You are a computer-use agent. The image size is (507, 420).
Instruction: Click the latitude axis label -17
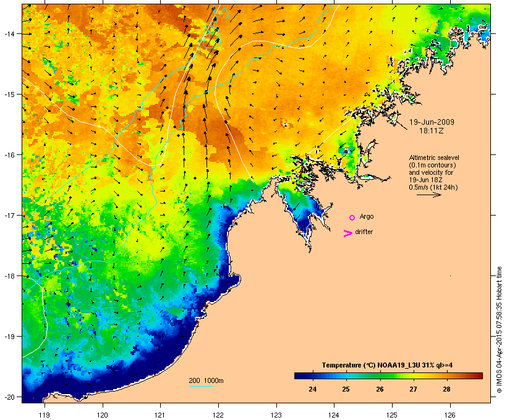[9, 216]
